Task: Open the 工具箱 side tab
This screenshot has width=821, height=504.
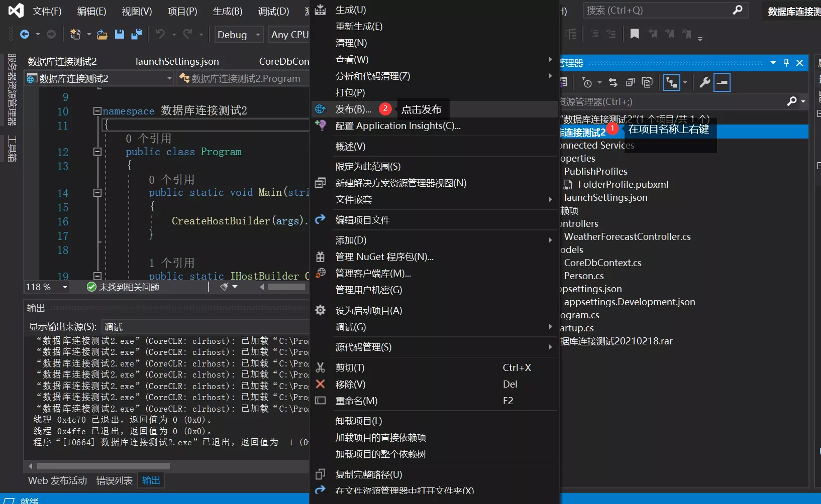Action: (x=12, y=148)
